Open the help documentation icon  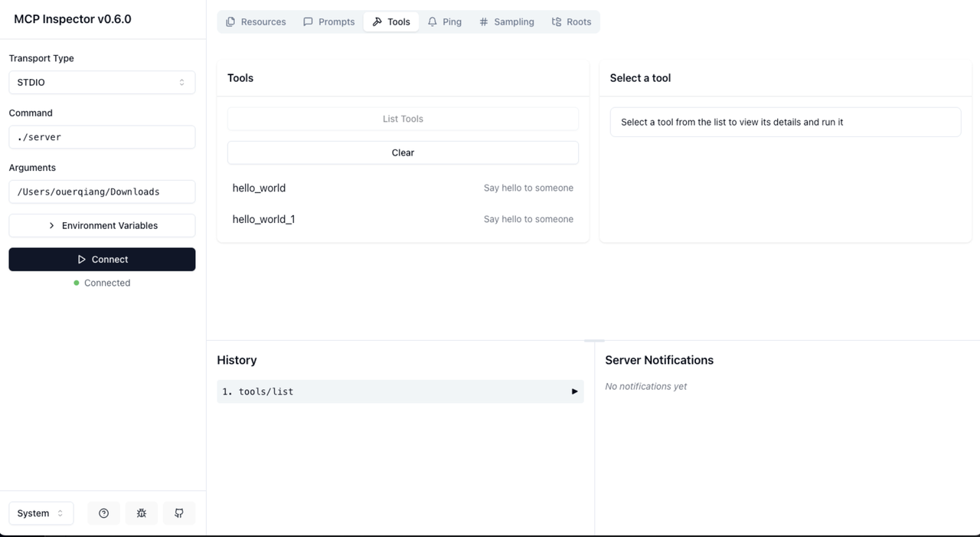104,513
